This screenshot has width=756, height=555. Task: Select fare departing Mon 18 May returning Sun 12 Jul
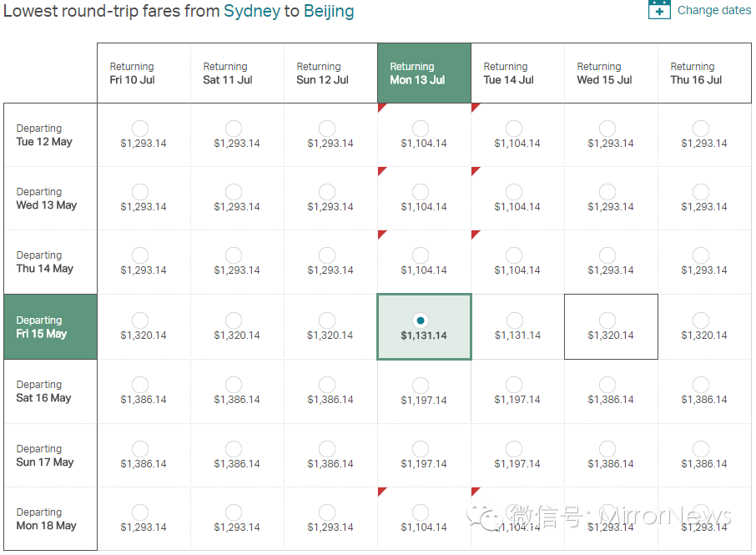pyautogui.click(x=327, y=512)
